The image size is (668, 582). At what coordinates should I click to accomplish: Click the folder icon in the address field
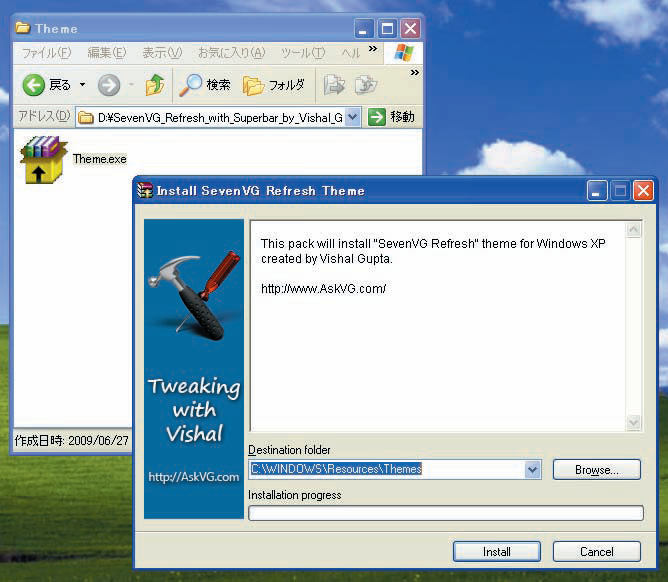coord(86,117)
